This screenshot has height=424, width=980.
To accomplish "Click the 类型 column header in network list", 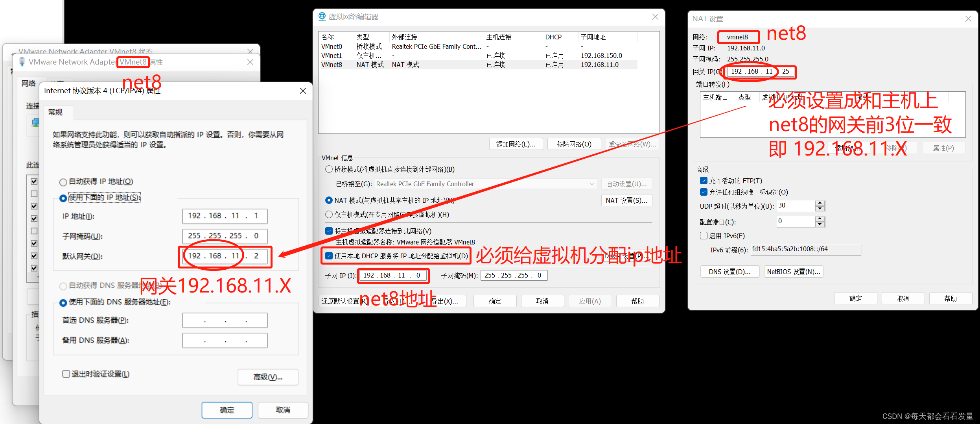I will tap(363, 37).
